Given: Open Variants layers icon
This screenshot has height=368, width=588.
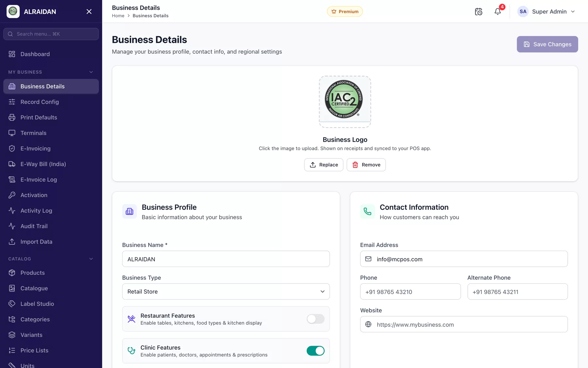Looking at the screenshot, I should tap(12, 335).
